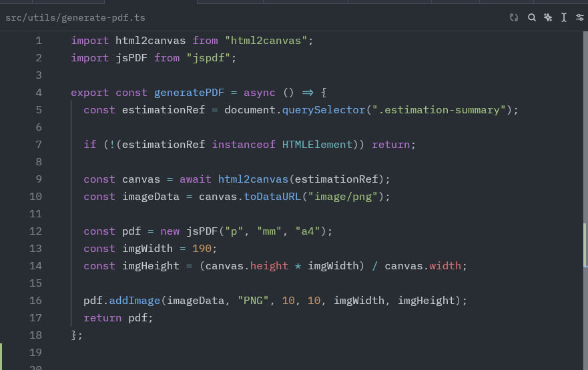Click the async keyword
588x370 pixels.
coord(260,93)
